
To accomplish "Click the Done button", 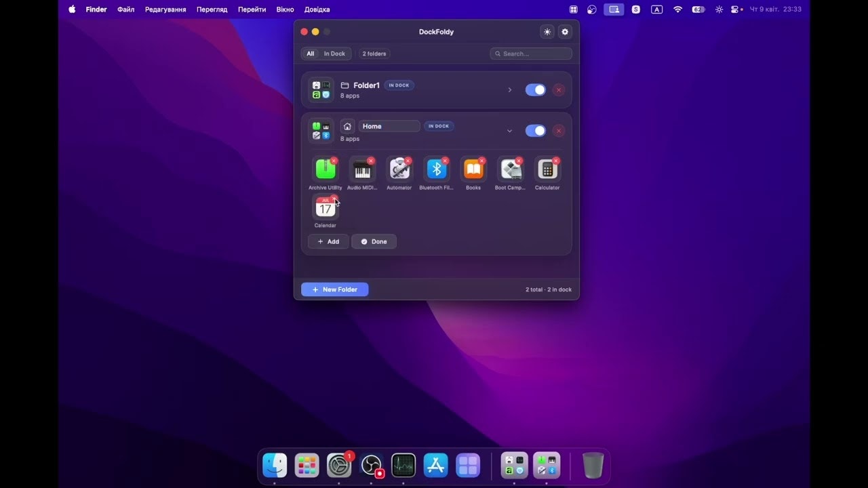I will (374, 241).
